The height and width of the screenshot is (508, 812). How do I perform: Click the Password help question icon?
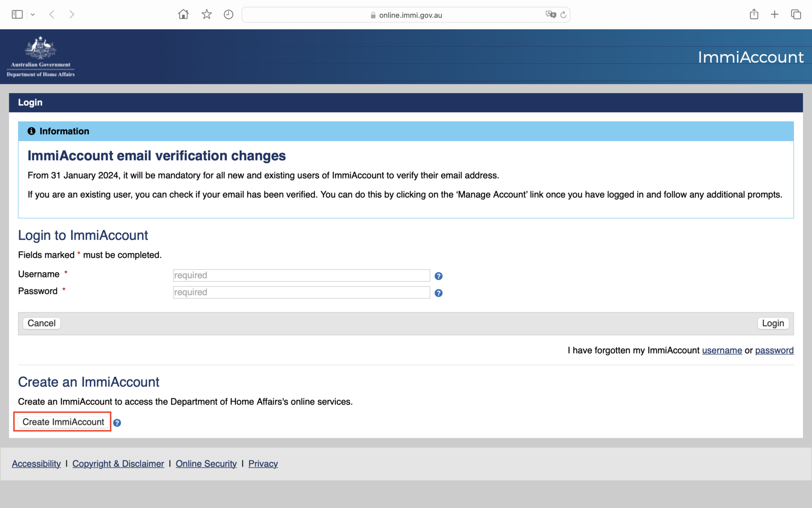point(439,293)
